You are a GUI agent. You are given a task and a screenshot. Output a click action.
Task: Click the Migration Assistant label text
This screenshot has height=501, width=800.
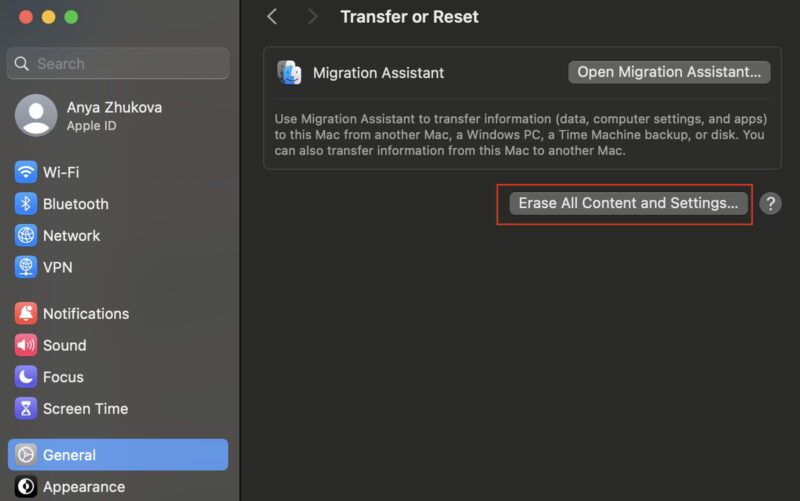tap(378, 73)
